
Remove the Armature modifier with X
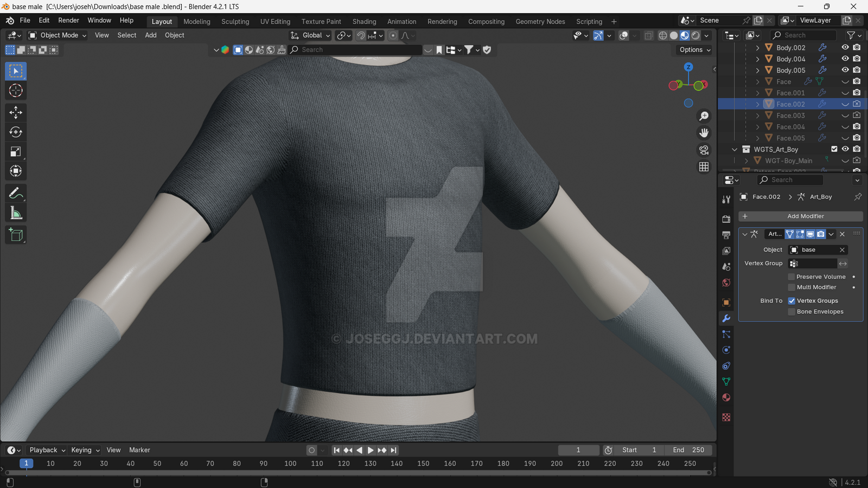[x=842, y=234]
